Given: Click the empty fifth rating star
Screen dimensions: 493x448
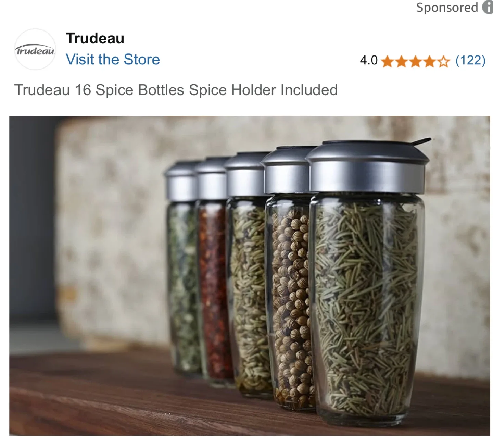Looking at the screenshot, I should click(x=443, y=62).
